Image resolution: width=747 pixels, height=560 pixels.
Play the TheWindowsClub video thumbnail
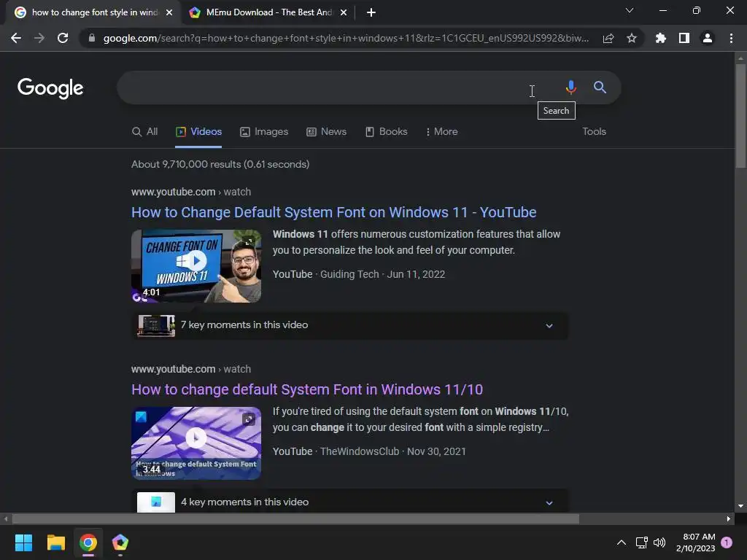196,443
